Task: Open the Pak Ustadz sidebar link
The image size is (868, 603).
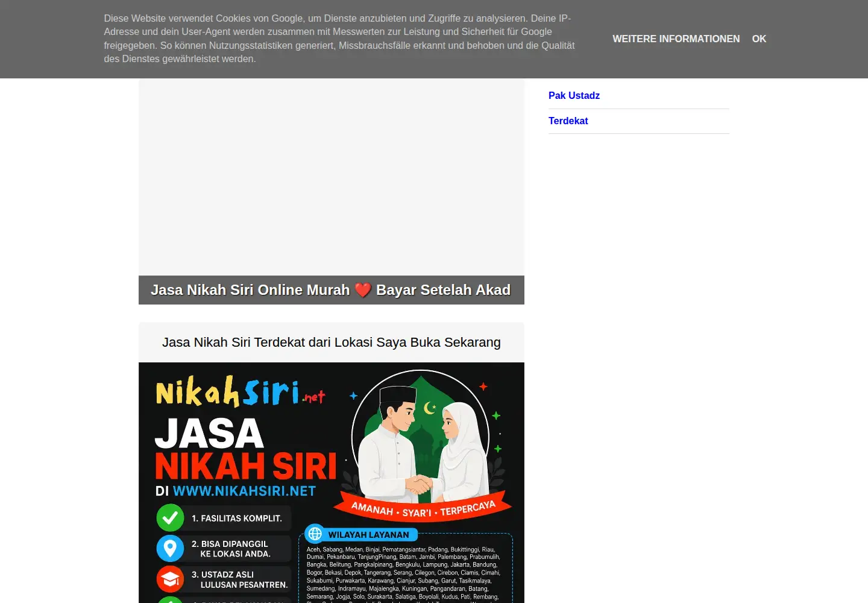Action: pyautogui.click(x=574, y=95)
